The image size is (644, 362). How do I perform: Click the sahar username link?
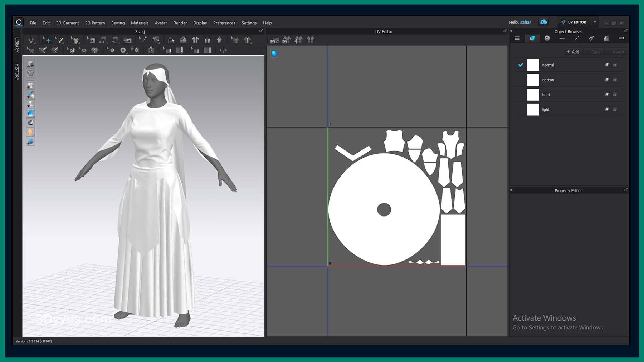(x=525, y=22)
